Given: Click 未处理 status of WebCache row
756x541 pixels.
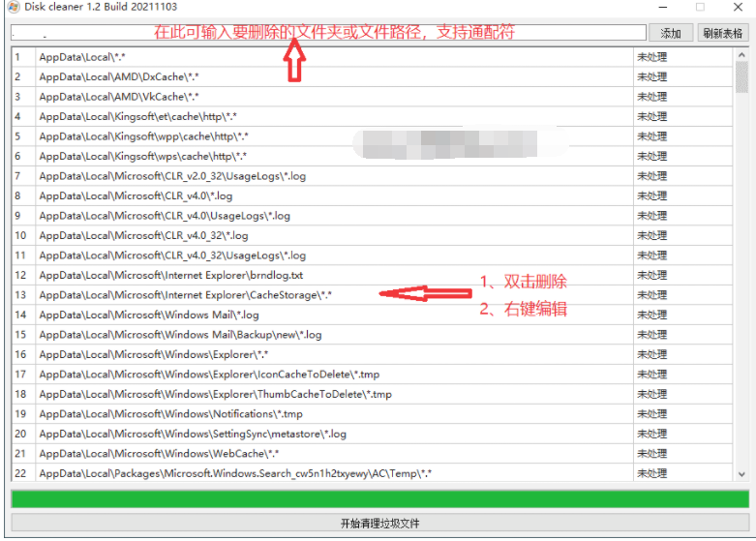Looking at the screenshot, I should pos(651,454).
